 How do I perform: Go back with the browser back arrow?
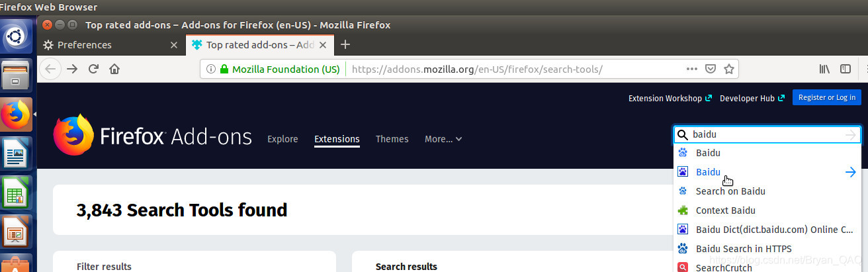(x=52, y=69)
